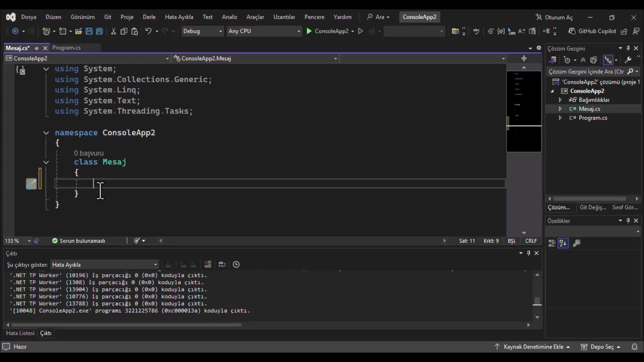Open the Any CPU platform dropdown
This screenshot has height=362, width=644.
[x=264, y=31]
